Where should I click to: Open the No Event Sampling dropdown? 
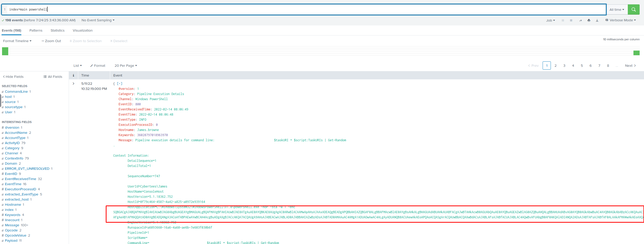pyautogui.click(x=98, y=20)
